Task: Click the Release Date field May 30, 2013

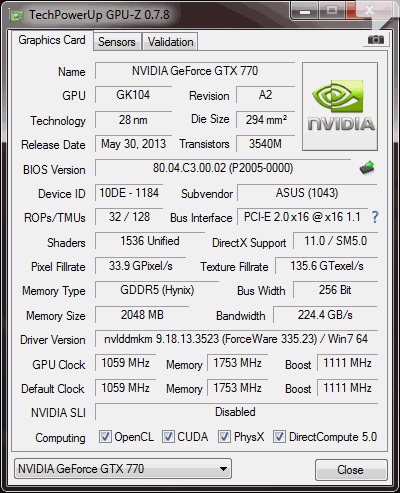Action: point(133,144)
